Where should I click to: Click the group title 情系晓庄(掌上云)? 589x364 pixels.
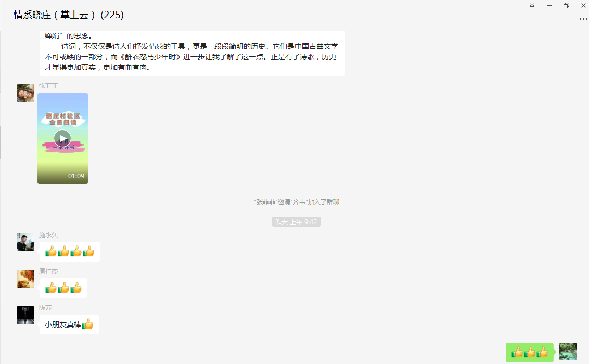69,15
